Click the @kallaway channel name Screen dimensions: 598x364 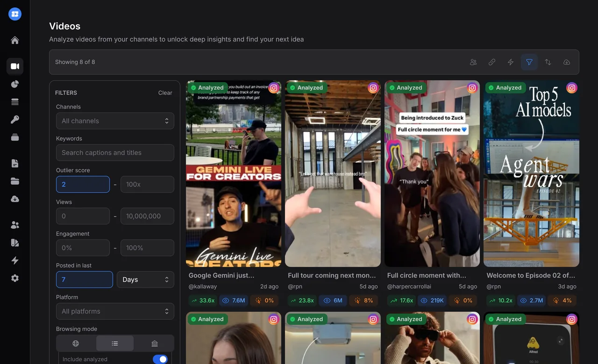[x=203, y=287]
